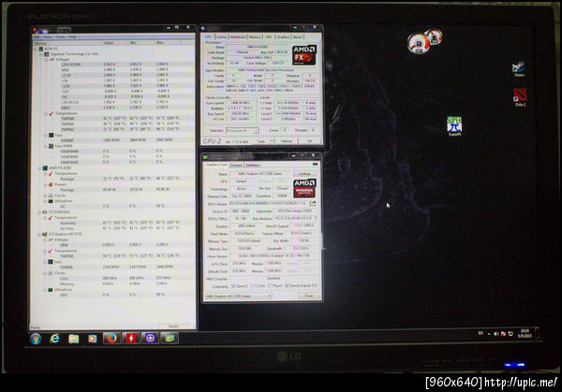Viewport: 562px width, 392px height.
Task: Click the Tools button in CPU-Z
Action: click(x=262, y=141)
